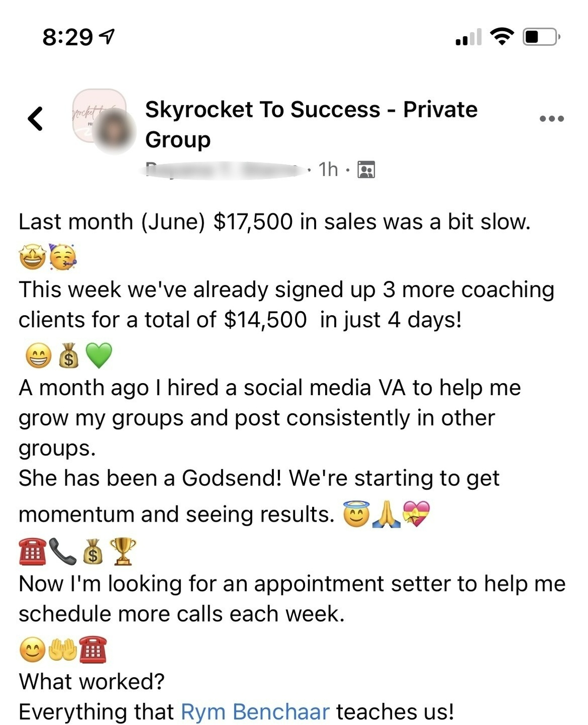Screen dimensions: 588x725
Task: Tap the Wi-Fi status icon
Action: 501,36
